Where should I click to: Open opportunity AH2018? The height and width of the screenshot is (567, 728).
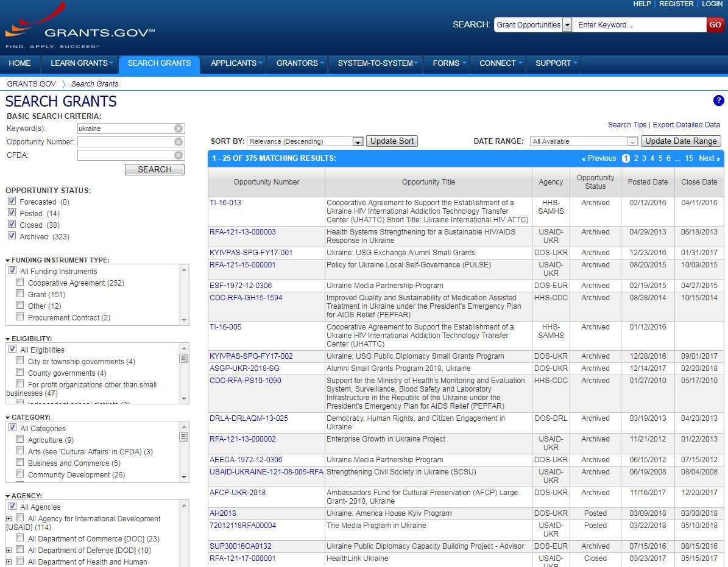(x=223, y=513)
